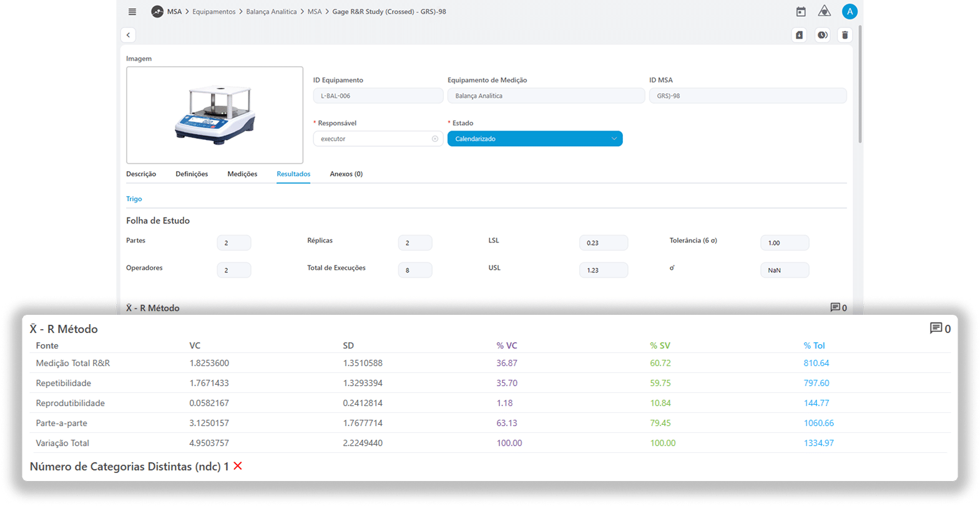Open the user avatar 'A' menu
The image size is (980, 506).
coord(849,11)
